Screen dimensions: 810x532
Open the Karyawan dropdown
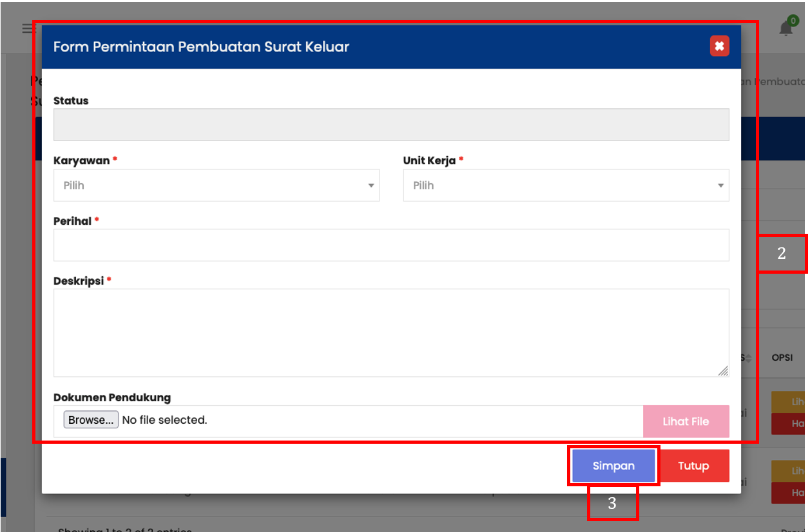tap(216, 185)
